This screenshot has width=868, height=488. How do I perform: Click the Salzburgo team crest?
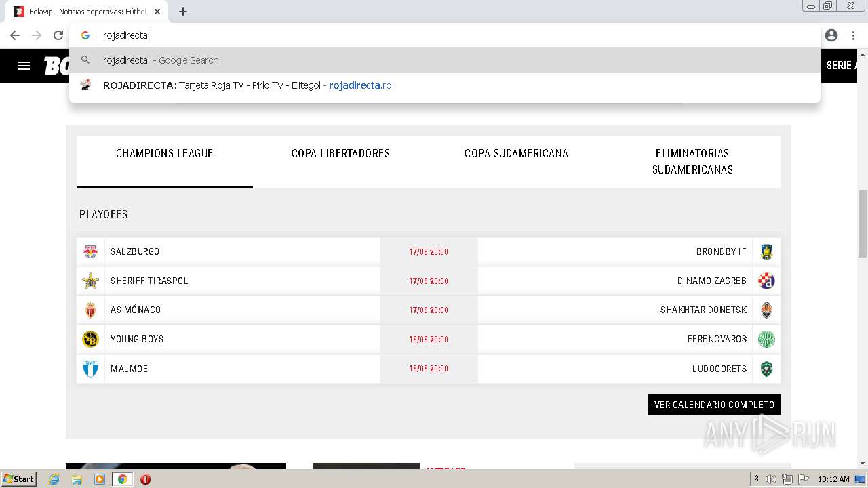[x=90, y=251]
